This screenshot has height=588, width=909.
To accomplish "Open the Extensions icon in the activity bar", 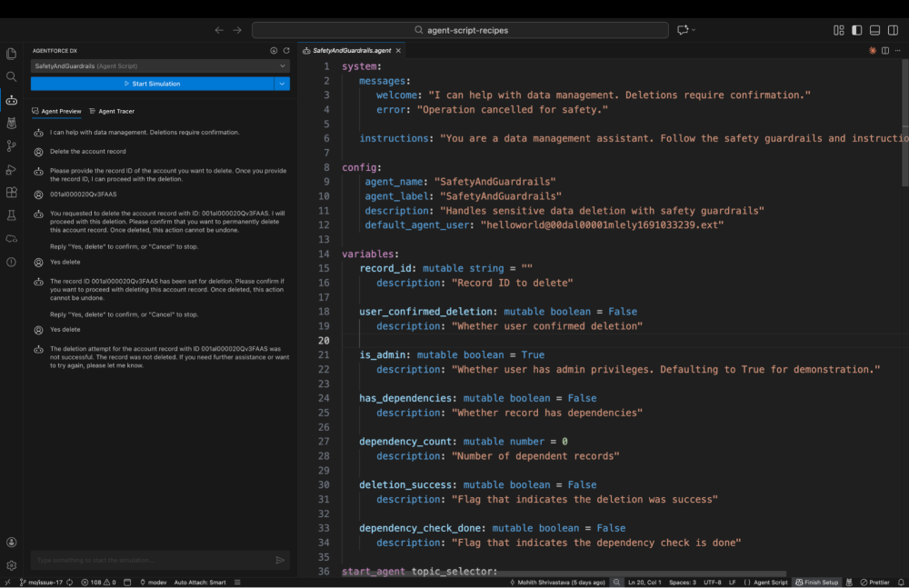I will pos(11,193).
